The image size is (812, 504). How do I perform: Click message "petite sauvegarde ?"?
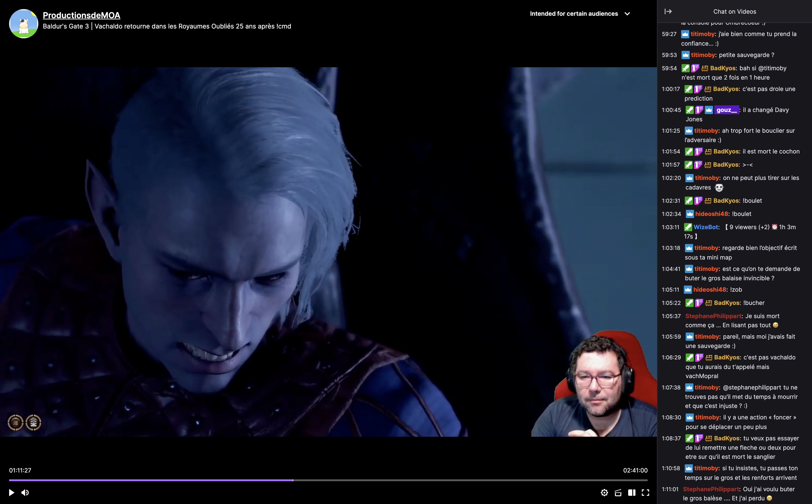coord(746,55)
